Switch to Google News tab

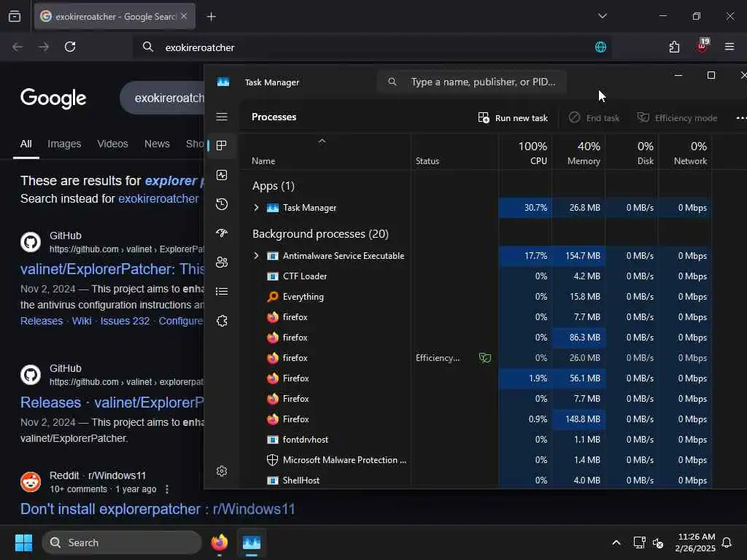coord(157,144)
